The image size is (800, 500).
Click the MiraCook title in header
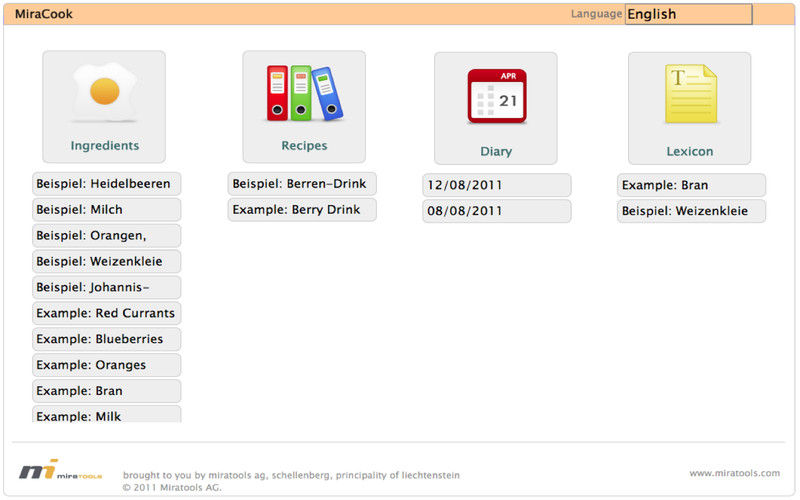pyautogui.click(x=44, y=14)
